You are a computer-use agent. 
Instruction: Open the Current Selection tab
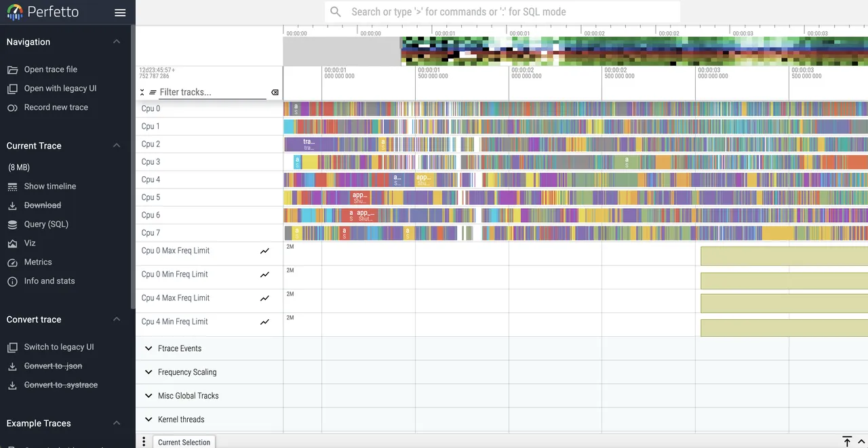pos(184,442)
